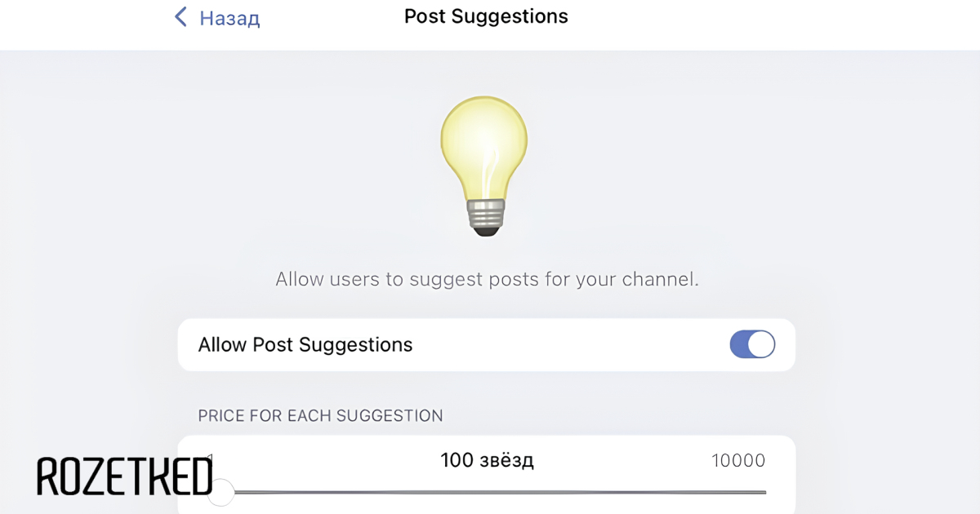
Task: Click the blue part of the suggestions switch
Action: (739, 345)
